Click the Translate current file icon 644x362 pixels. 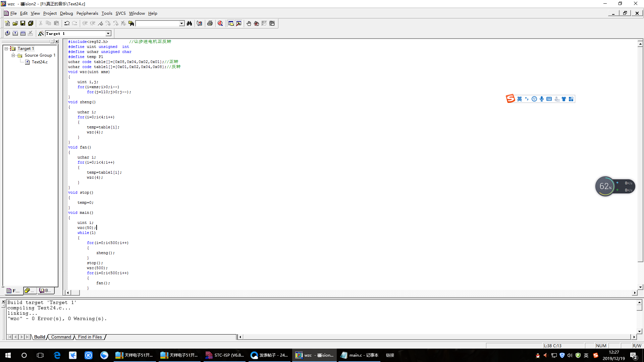click(7, 33)
